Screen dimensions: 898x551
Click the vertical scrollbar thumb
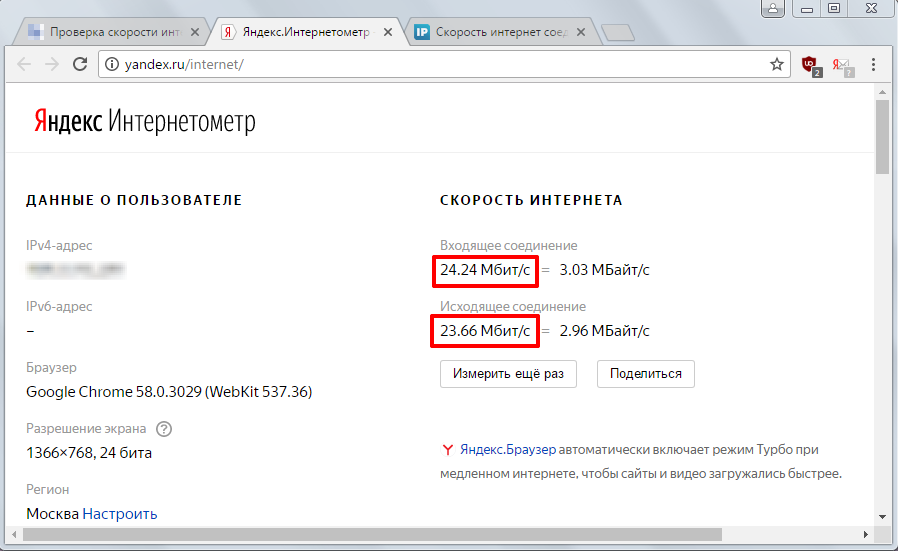[x=882, y=136]
